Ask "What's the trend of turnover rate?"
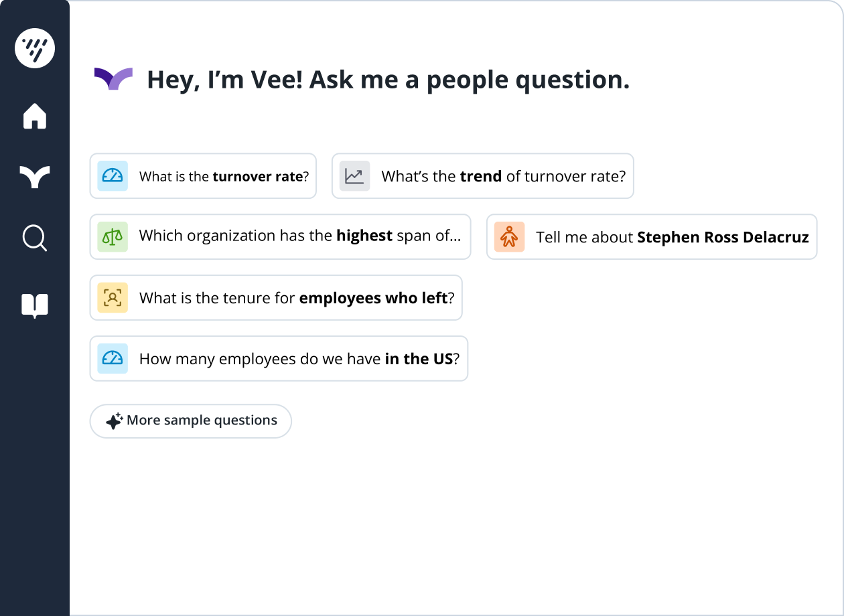844x616 pixels. point(483,176)
